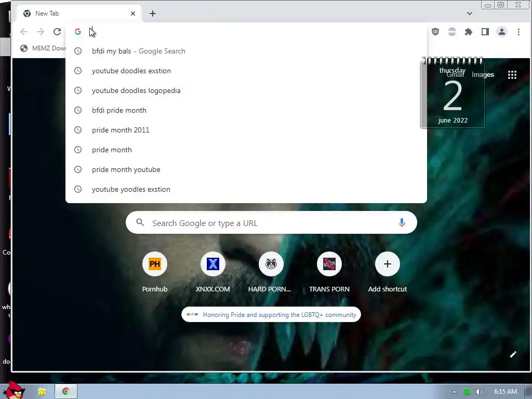Click the show desktop strip past the clock
The height and width of the screenshot is (399, 532).
(x=528, y=392)
